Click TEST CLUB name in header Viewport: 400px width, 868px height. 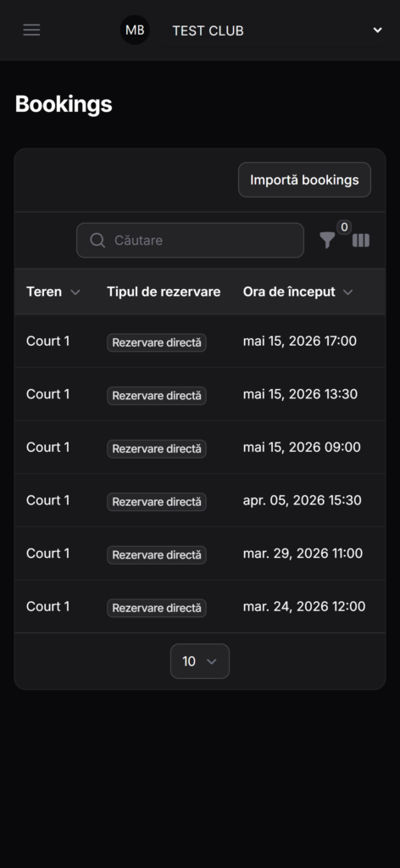coord(208,31)
